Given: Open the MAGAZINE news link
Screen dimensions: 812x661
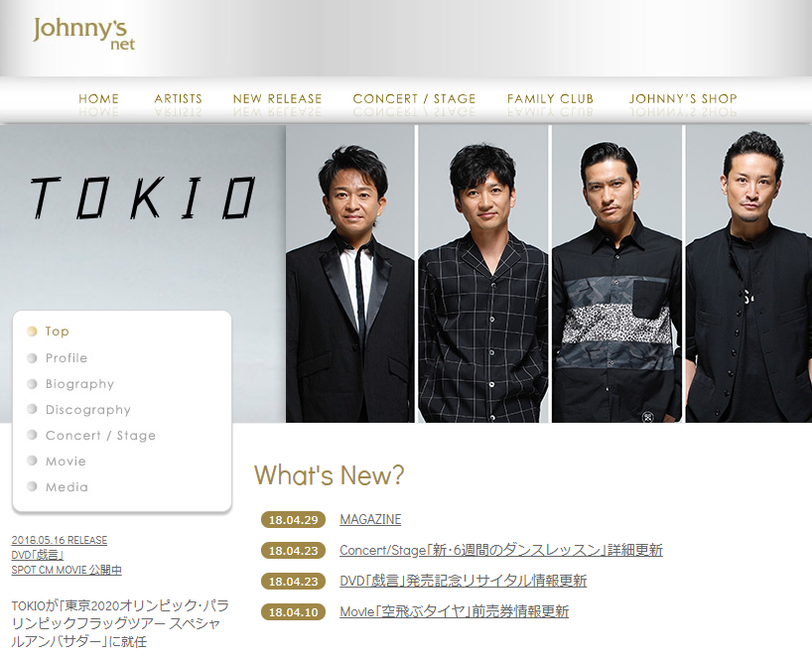Looking at the screenshot, I should point(370,519).
